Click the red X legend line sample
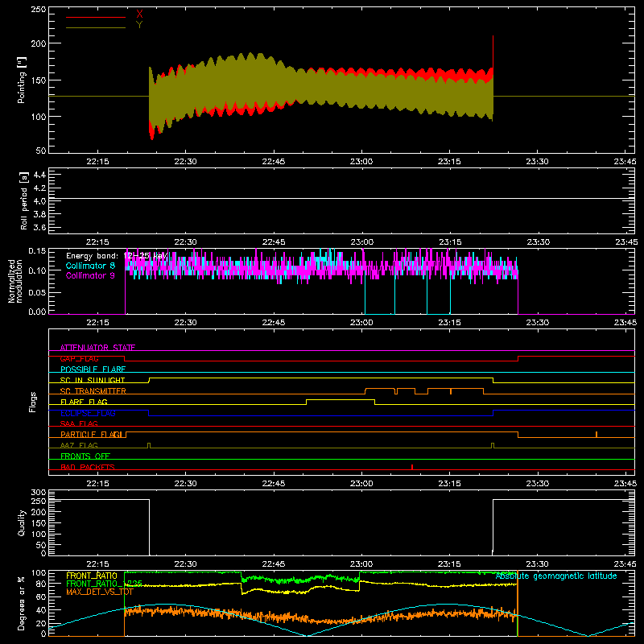 [95, 17]
